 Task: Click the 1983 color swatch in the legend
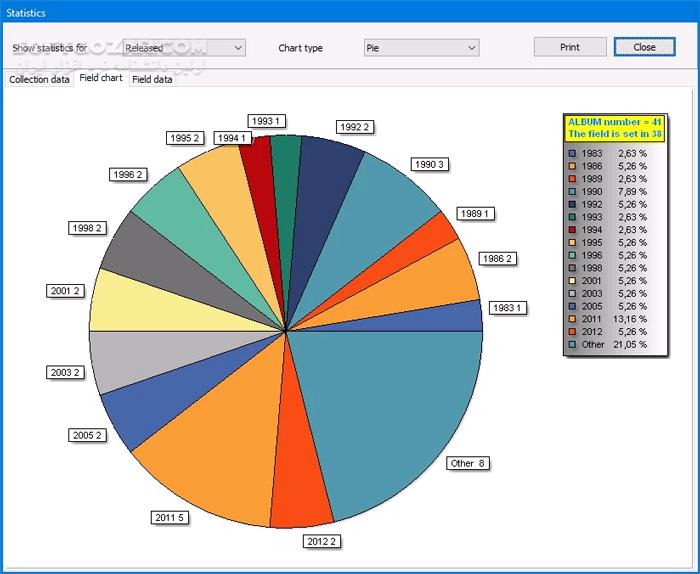(572, 153)
